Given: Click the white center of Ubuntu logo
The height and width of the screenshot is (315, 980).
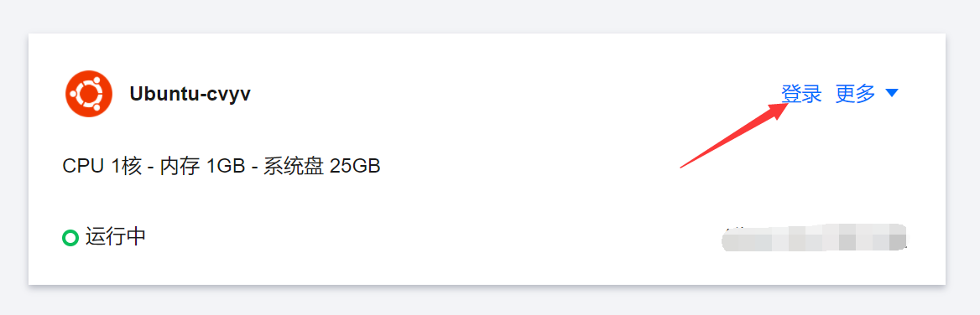Looking at the screenshot, I should click(x=89, y=94).
